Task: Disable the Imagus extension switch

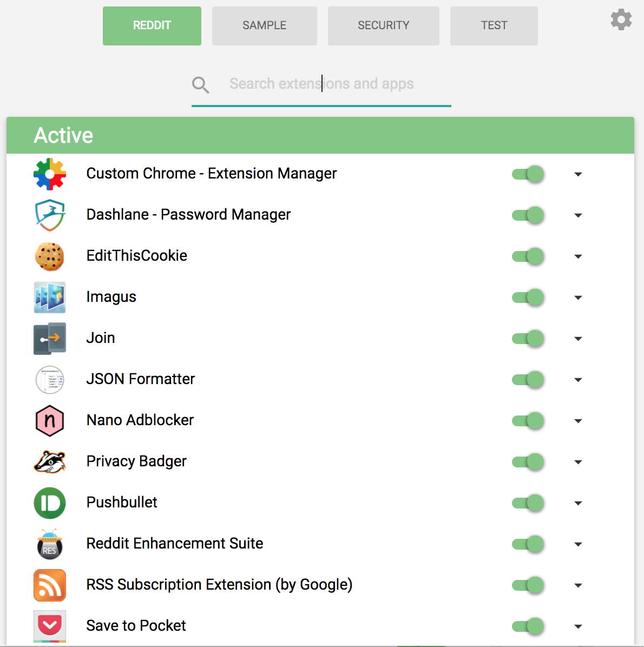Action: click(x=528, y=298)
